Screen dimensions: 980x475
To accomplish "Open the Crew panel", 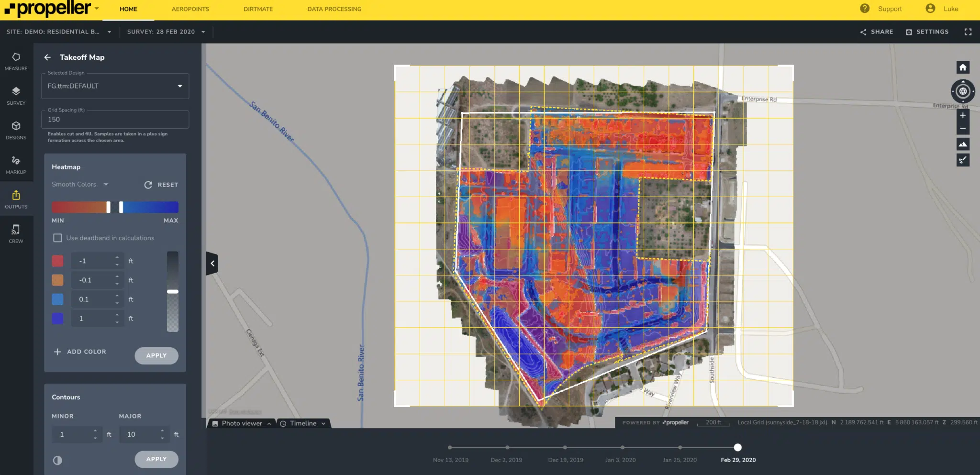I will (x=16, y=233).
